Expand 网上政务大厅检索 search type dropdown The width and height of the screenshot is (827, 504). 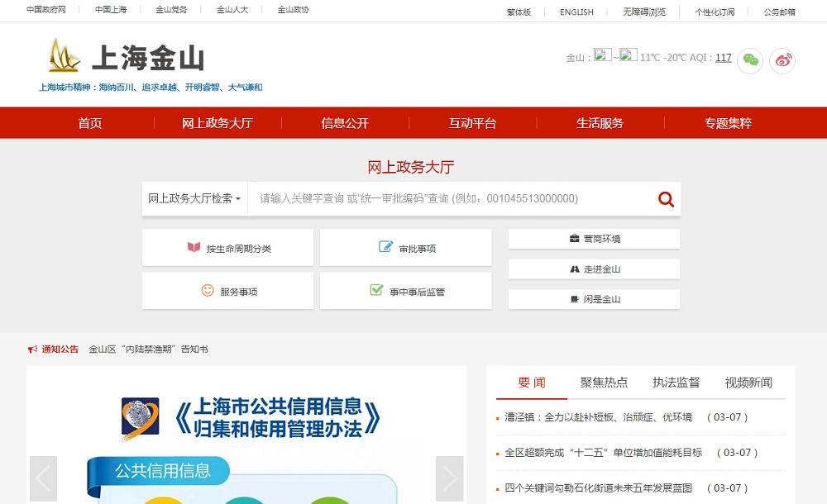point(194,199)
